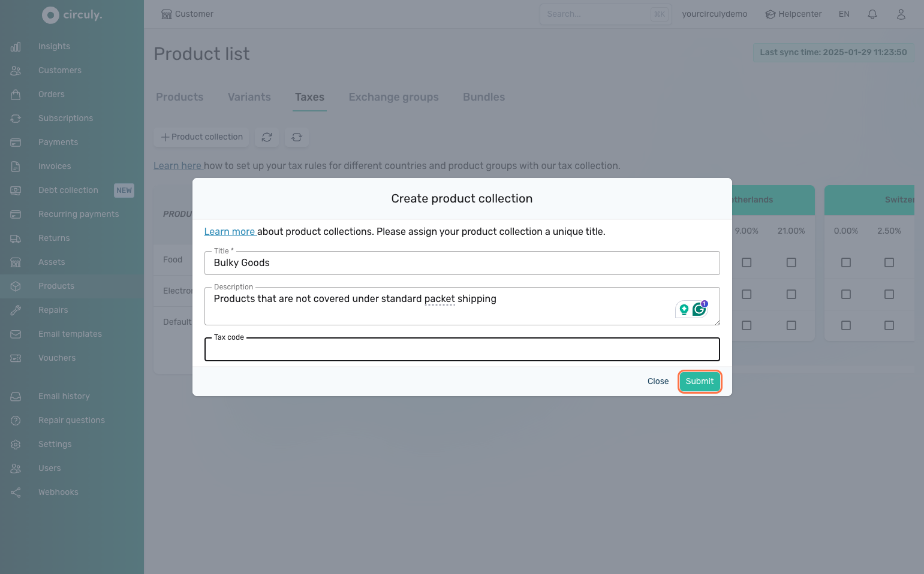Check Electronics row 21.00% checkbox

(x=791, y=295)
